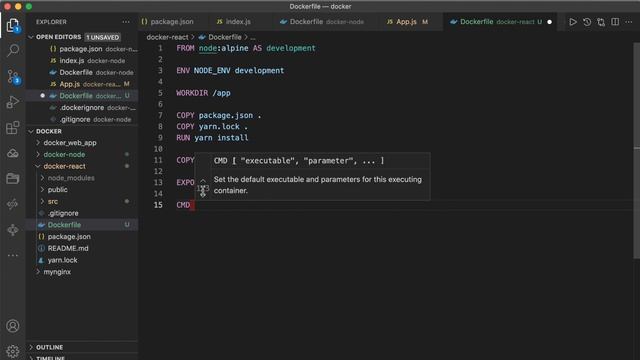Open the Search view in activity bar
The width and height of the screenshot is (640, 360).
13,51
